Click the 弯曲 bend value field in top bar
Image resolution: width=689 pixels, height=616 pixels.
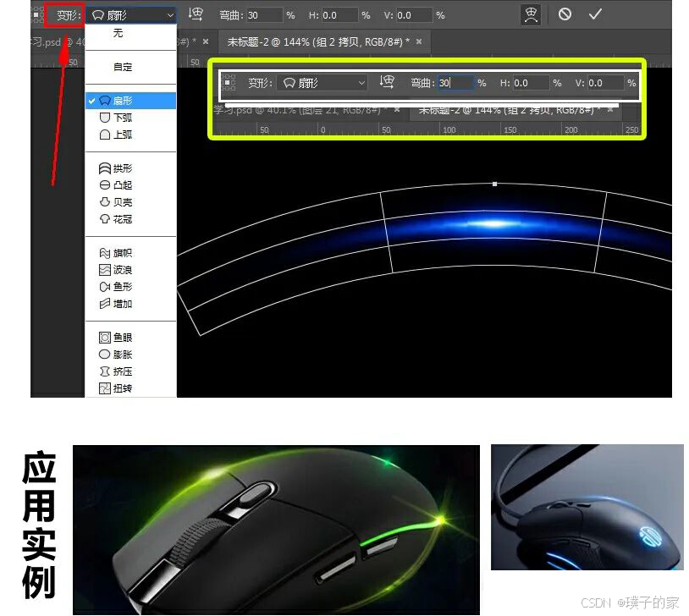click(264, 15)
